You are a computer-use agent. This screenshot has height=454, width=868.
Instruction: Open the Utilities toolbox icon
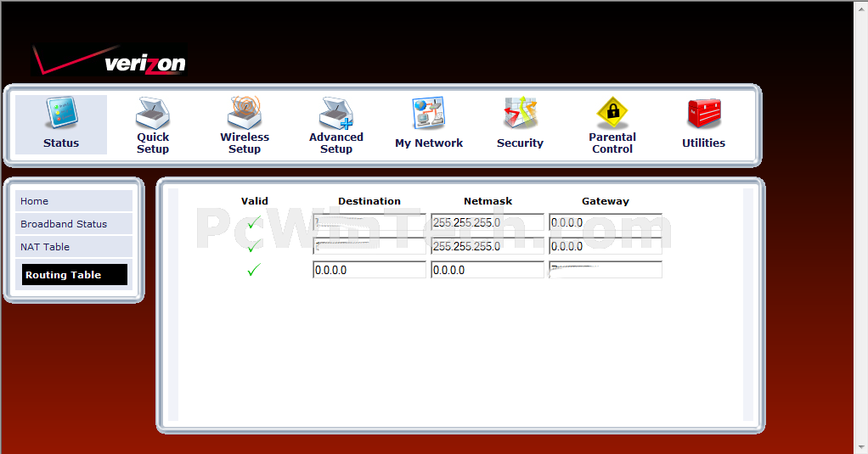(703, 114)
